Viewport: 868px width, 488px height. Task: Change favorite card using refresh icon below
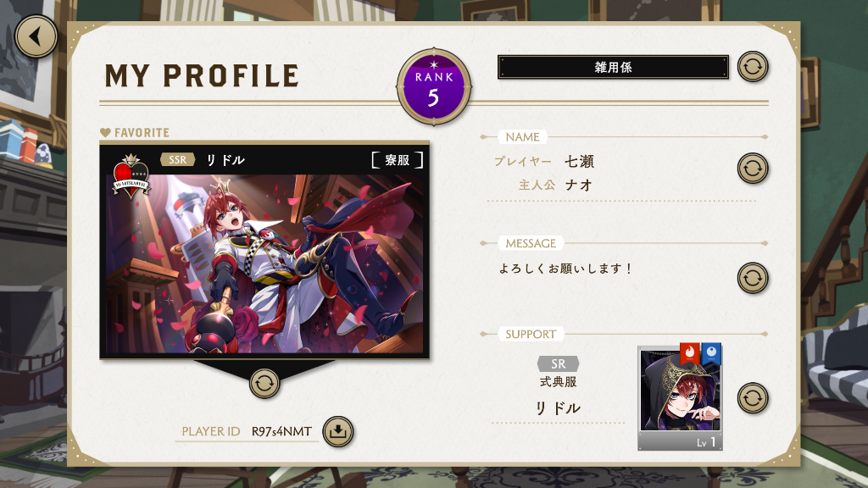click(264, 383)
